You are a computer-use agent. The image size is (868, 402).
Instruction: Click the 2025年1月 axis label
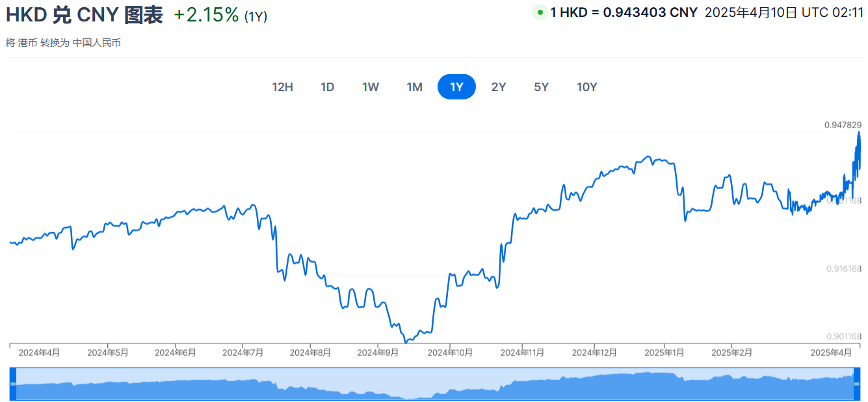[663, 353]
